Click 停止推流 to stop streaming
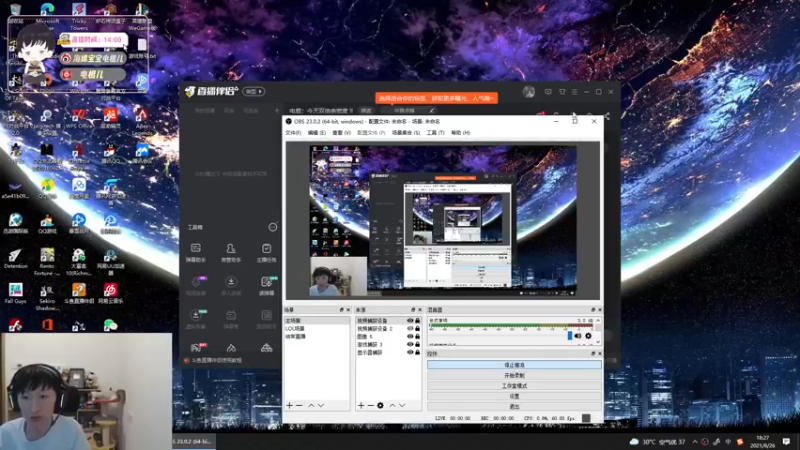800x450 pixels. tap(514, 365)
